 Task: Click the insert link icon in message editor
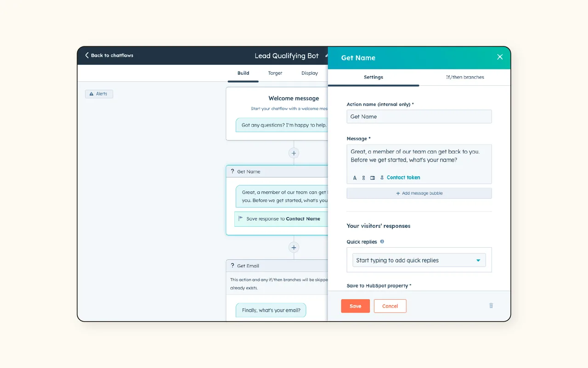tap(363, 178)
